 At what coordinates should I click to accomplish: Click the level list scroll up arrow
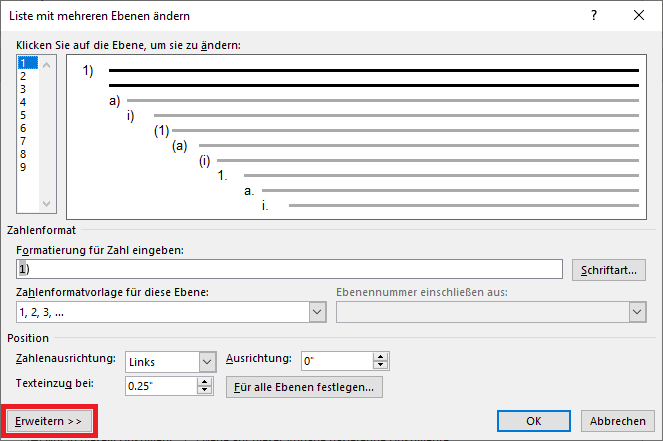point(47,65)
